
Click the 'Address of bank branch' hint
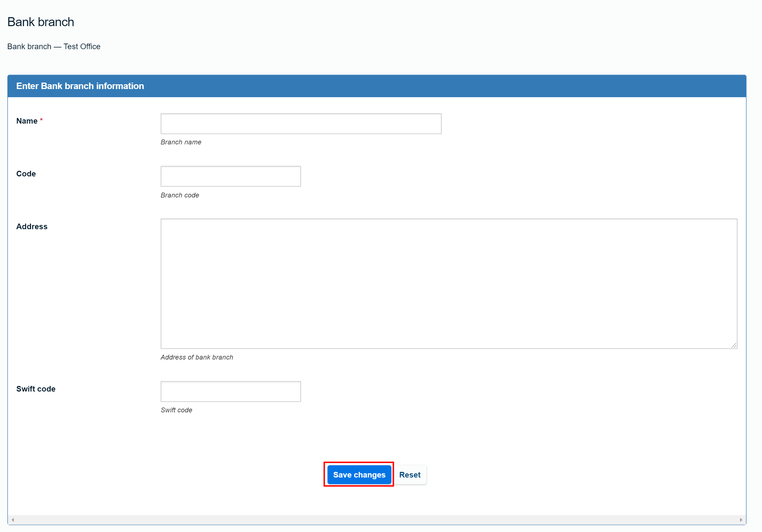tap(197, 357)
